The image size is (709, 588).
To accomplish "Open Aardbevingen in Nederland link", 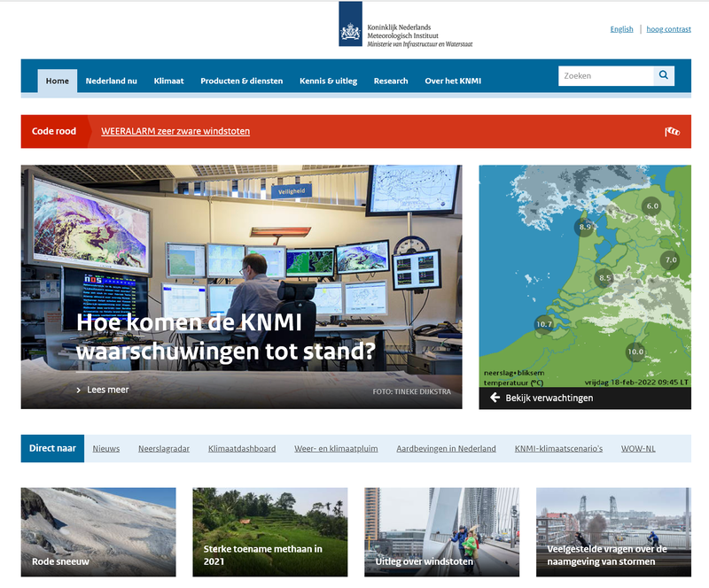I will tap(447, 448).
